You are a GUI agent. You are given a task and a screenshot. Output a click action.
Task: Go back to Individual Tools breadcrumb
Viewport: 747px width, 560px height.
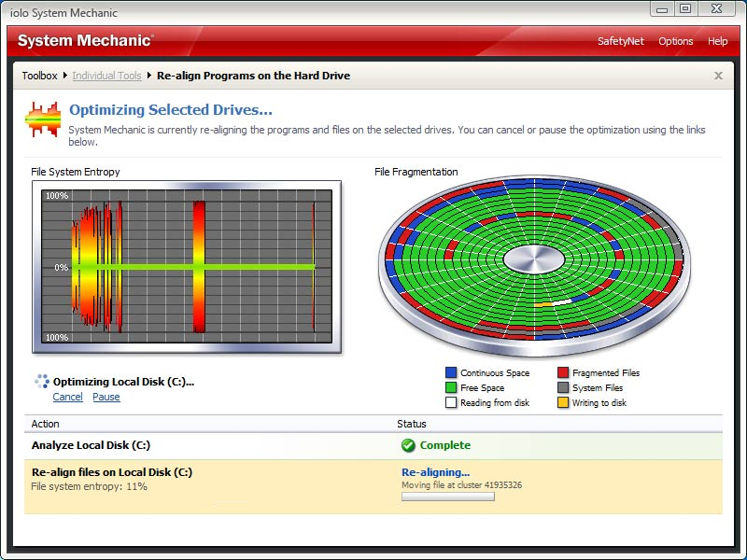tap(106, 76)
